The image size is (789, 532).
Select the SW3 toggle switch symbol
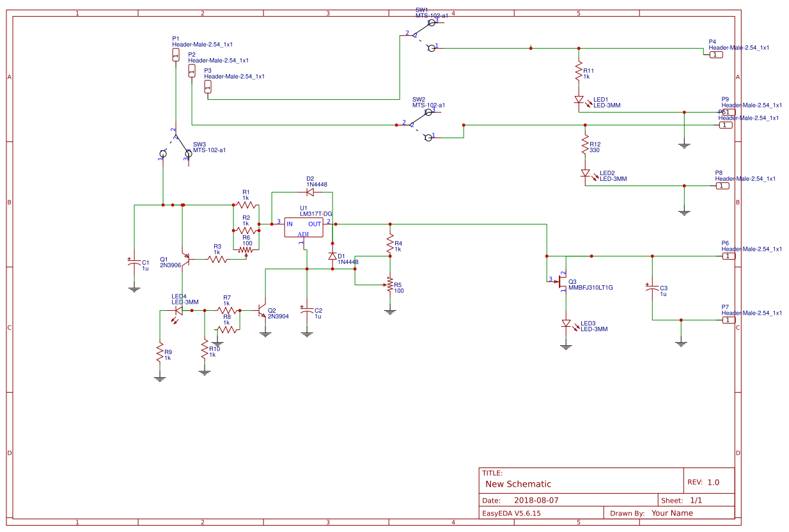[175, 145]
